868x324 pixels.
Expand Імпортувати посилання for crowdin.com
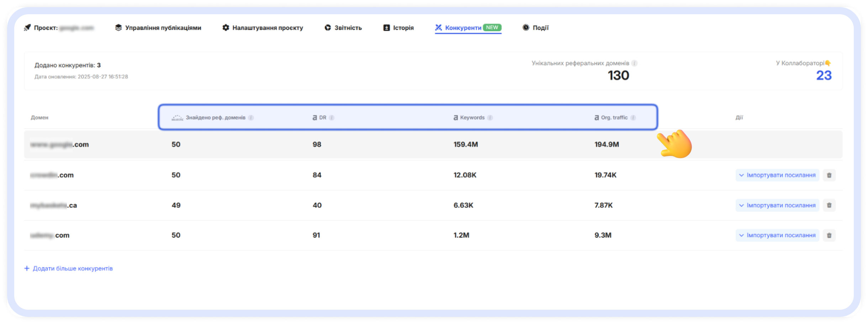tap(777, 175)
